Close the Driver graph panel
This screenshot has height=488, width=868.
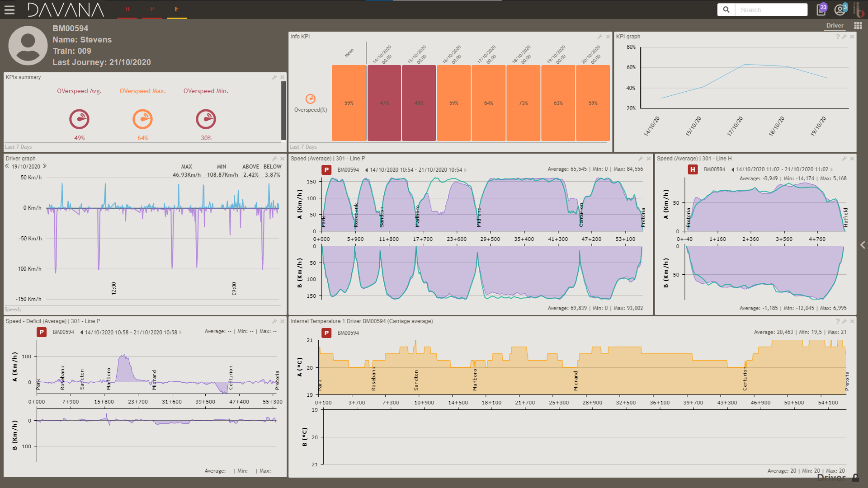coord(283,159)
